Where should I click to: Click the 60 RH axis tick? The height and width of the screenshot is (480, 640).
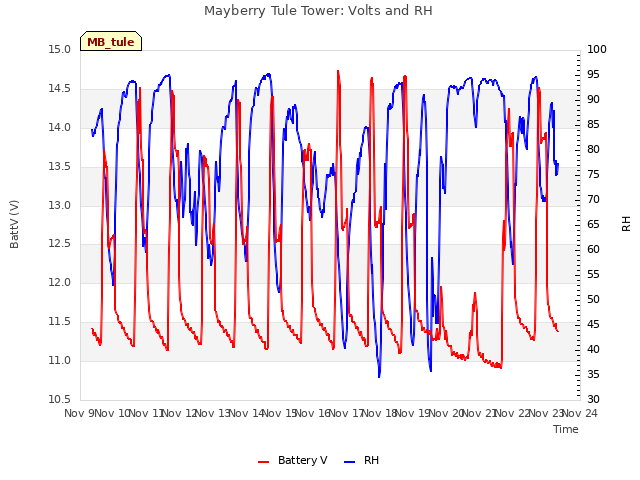(x=593, y=249)
